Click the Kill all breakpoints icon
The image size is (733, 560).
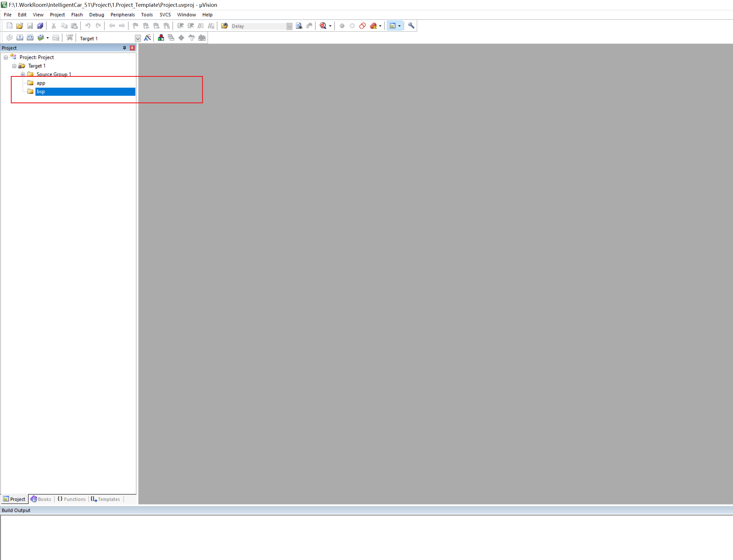tap(373, 26)
